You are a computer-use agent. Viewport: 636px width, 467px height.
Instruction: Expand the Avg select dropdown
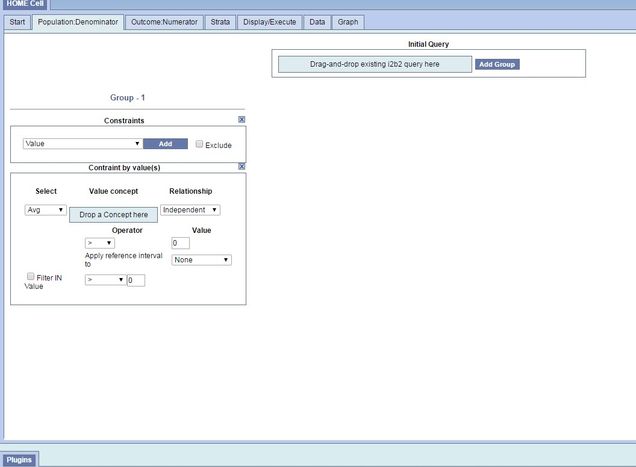(x=45, y=210)
